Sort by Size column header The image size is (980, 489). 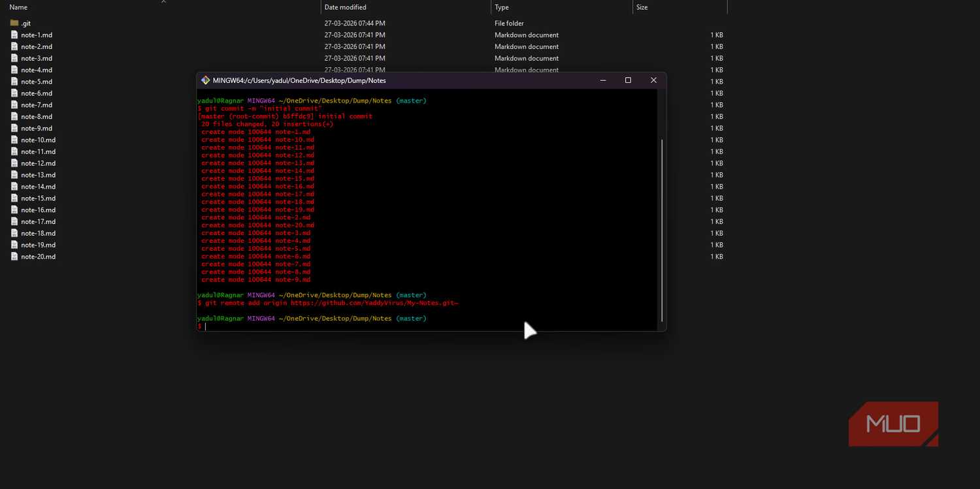(642, 7)
